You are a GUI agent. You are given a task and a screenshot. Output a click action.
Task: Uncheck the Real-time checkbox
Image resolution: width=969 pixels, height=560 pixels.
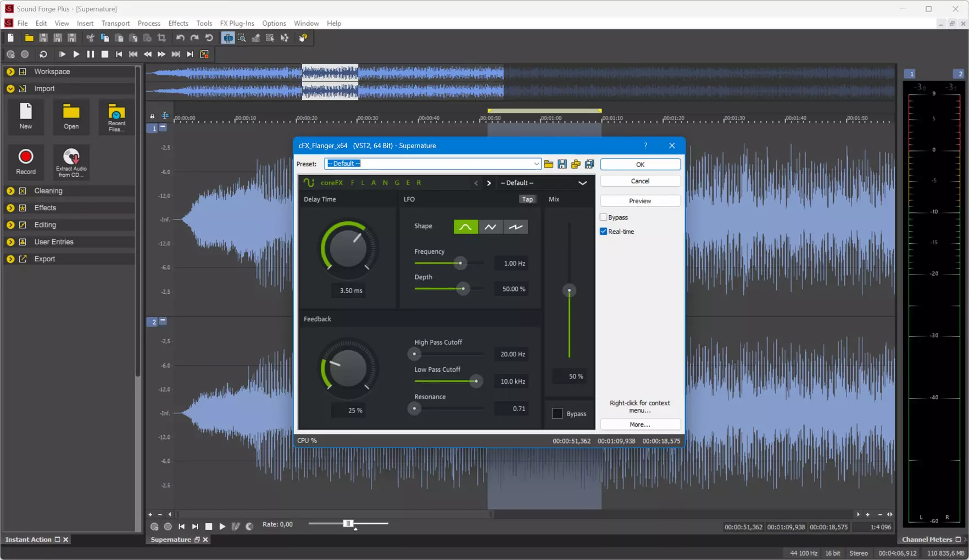tap(603, 232)
